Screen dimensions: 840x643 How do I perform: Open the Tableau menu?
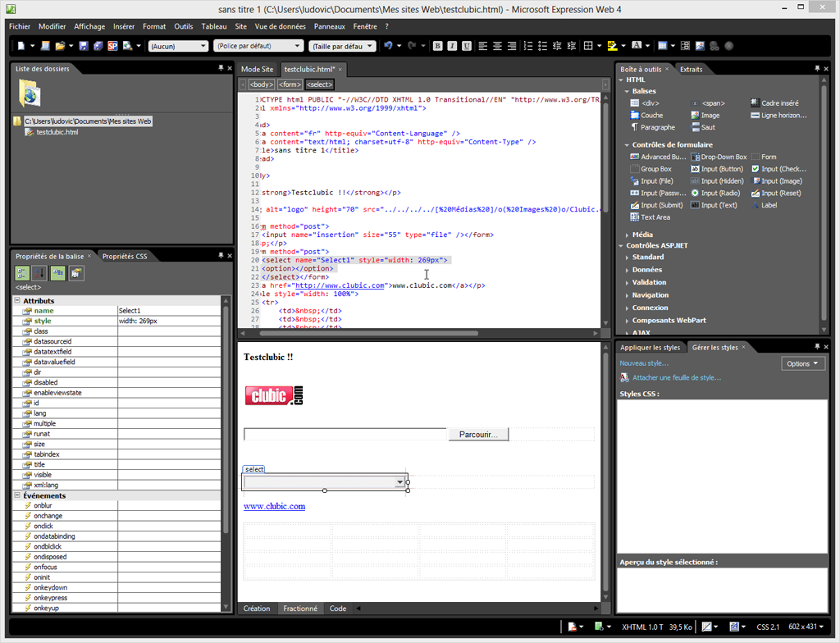point(214,26)
